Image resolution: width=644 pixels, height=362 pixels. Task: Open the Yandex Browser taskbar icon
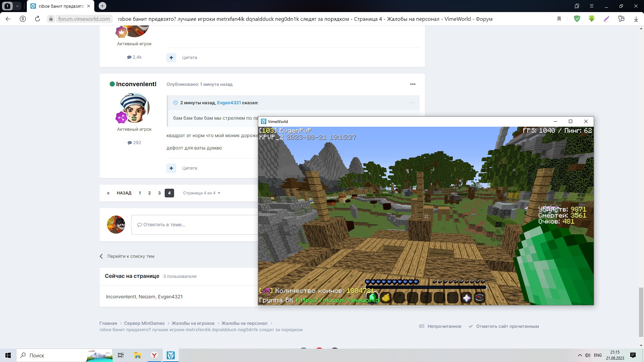pyautogui.click(x=154, y=355)
